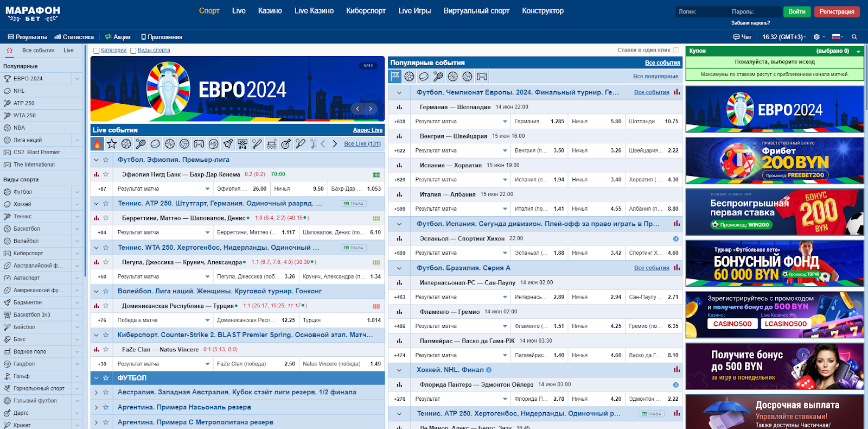The image size is (868, 429).
Task: Filter Популярные события by gamepad icon
Action: click(x=482, y=77)
